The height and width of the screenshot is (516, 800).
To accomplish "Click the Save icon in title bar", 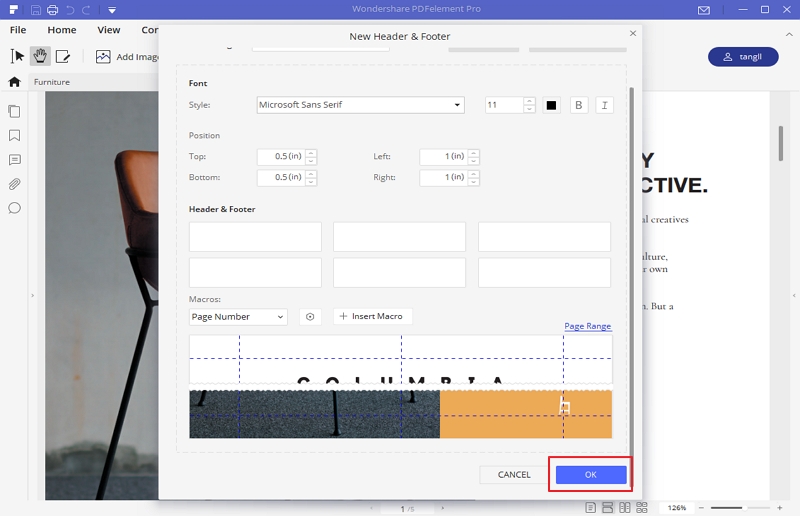I will click(x=36, y=10).
